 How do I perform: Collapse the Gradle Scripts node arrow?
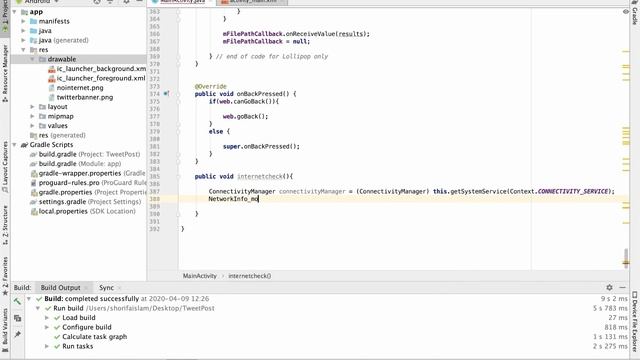(15, 145)
